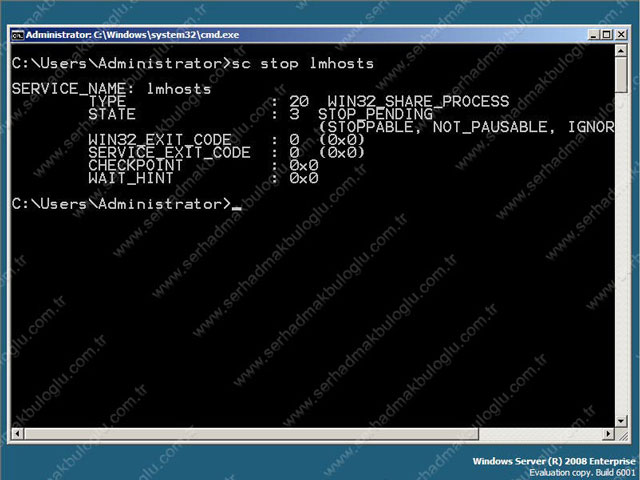Screen dimensions: 640x480
Task: Click the SERVICE_NAME: lmhosts output line
Action: coord(112,89)
